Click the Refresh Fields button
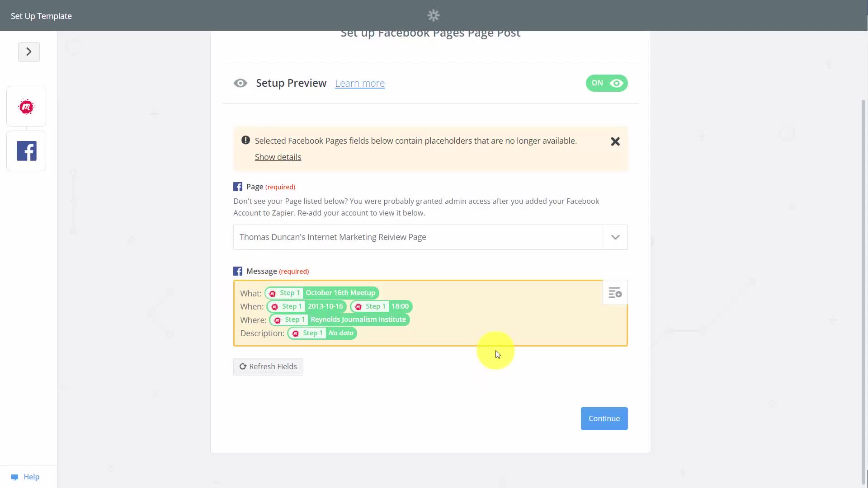Viewport: 868px width, 488px height. point(268,366)
